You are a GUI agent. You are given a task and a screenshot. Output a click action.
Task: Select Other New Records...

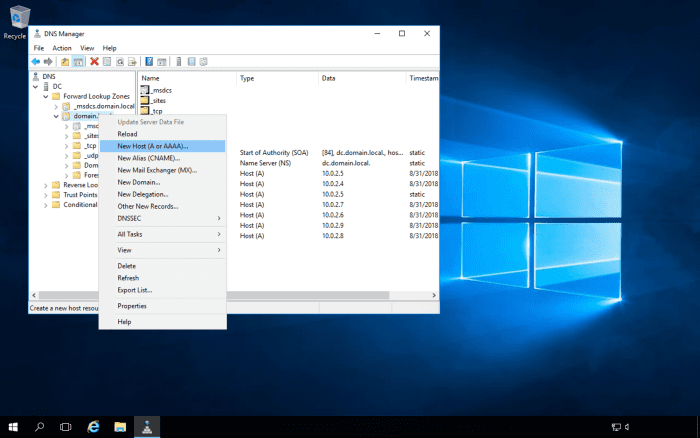[162, 206]
